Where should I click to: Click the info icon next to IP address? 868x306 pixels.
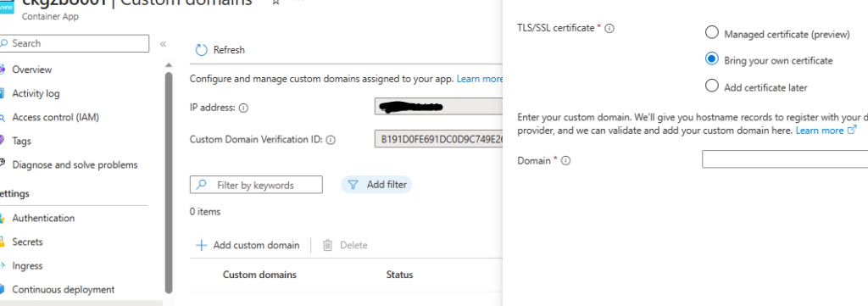tap(243, 108)
